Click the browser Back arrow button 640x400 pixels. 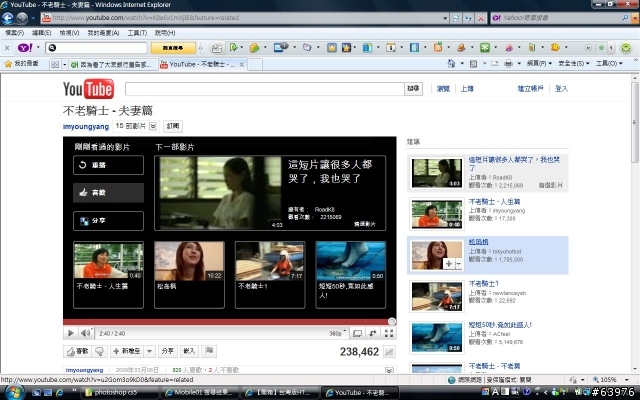coord(8,18)
